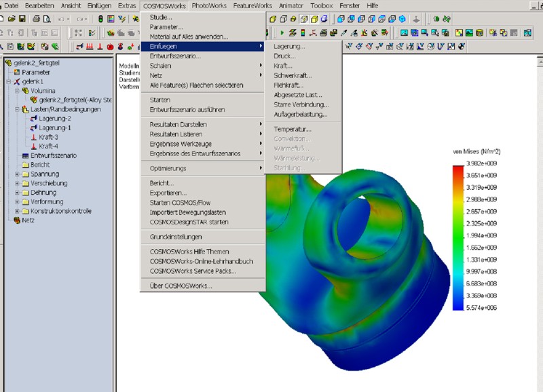This screenshot has height=392, width=543.
Task: Click the red force arrow toolbar icon
Action: tap(100, 47)
